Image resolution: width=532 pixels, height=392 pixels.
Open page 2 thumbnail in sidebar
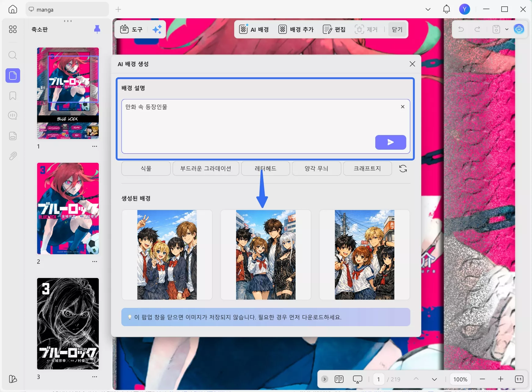point(68,208)
